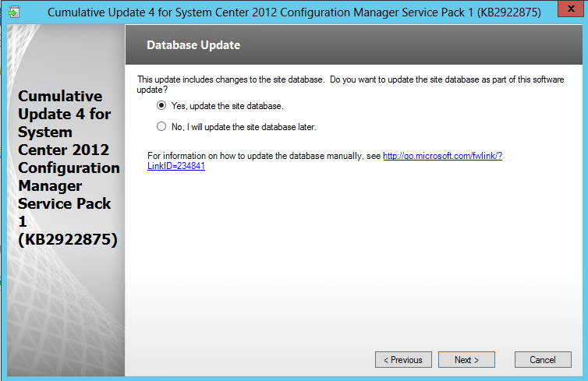This screenshot has width=588, height=381.
Task: Click the 'LinkID=234841' portion of the link
Action: click(176, 166)
